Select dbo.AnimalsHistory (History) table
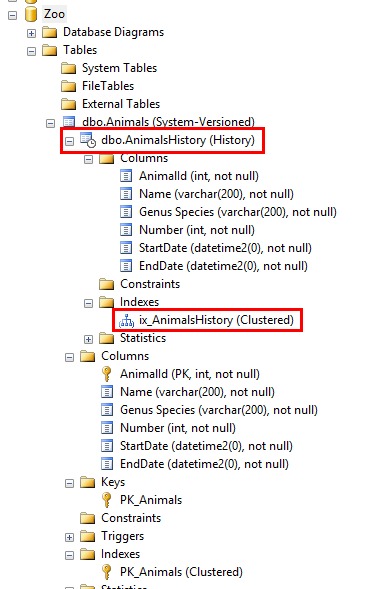The width and height of the screenshot is (372, 589). pos(178,140)
